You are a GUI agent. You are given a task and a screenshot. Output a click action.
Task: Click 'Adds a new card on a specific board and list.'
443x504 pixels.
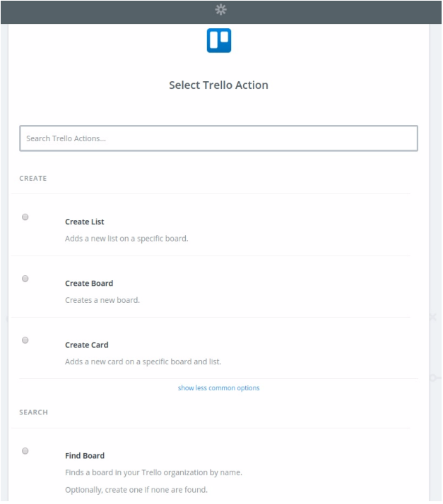point(143,361)
